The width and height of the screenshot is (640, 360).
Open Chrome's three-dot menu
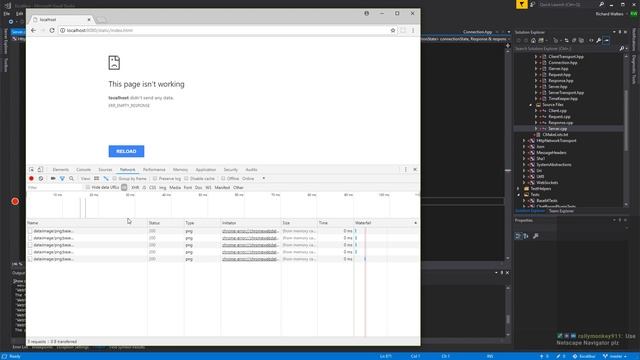click(x=413, y=30)
